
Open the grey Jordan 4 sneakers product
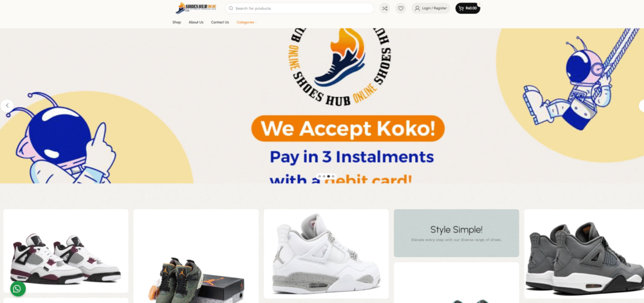[584, 254]
